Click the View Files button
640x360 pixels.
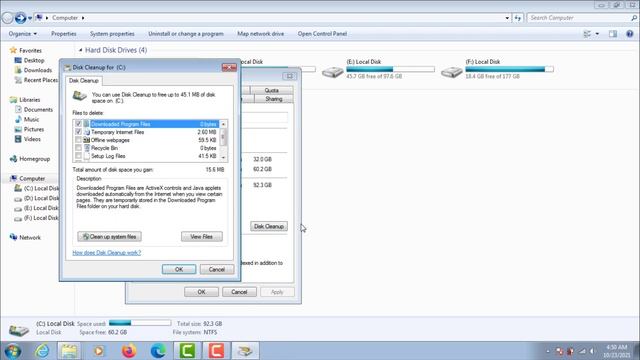pyautogui.click(x=202, y=237)
